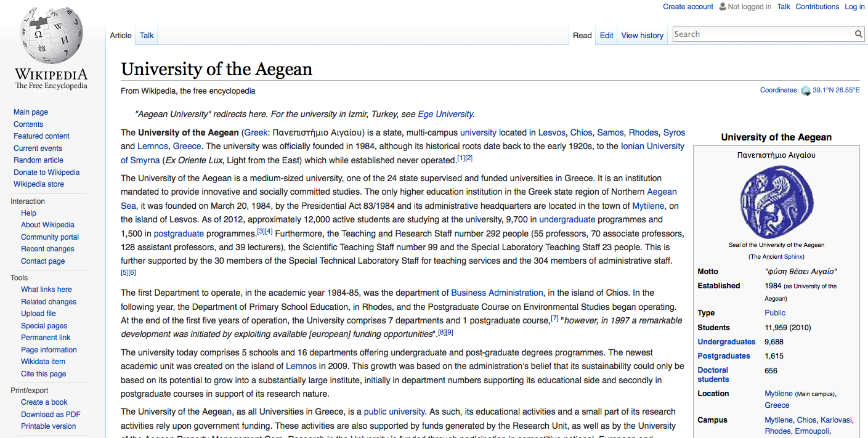Jump to citation [1] footnote
Screen dimensions: 868x438
[461, 158]
